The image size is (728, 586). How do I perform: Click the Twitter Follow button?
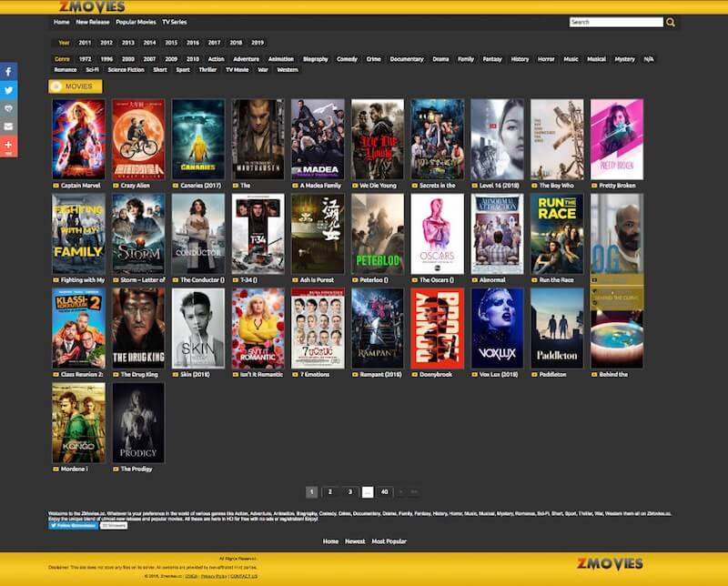[x=74, y=526]
